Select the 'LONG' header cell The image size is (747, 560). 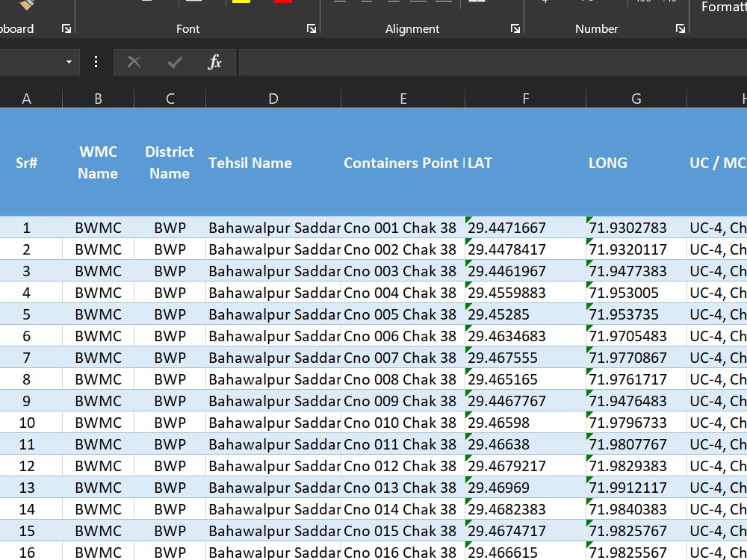click(x=636, y=162)
